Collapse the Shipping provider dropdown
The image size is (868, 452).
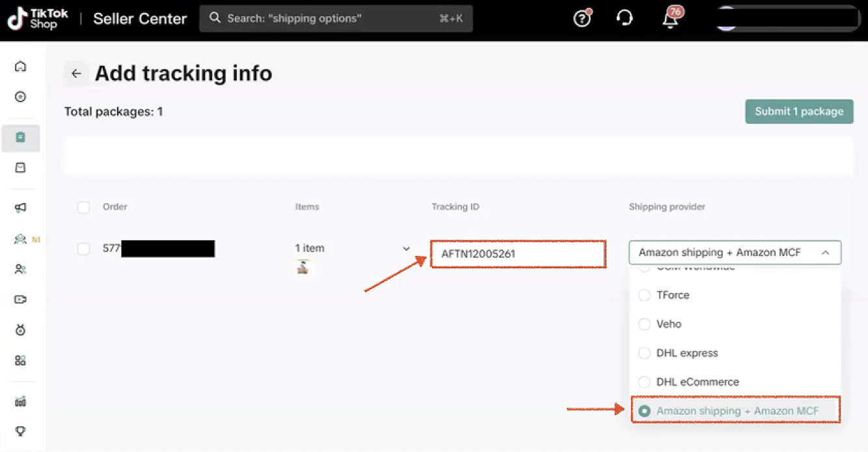(825, 253)
